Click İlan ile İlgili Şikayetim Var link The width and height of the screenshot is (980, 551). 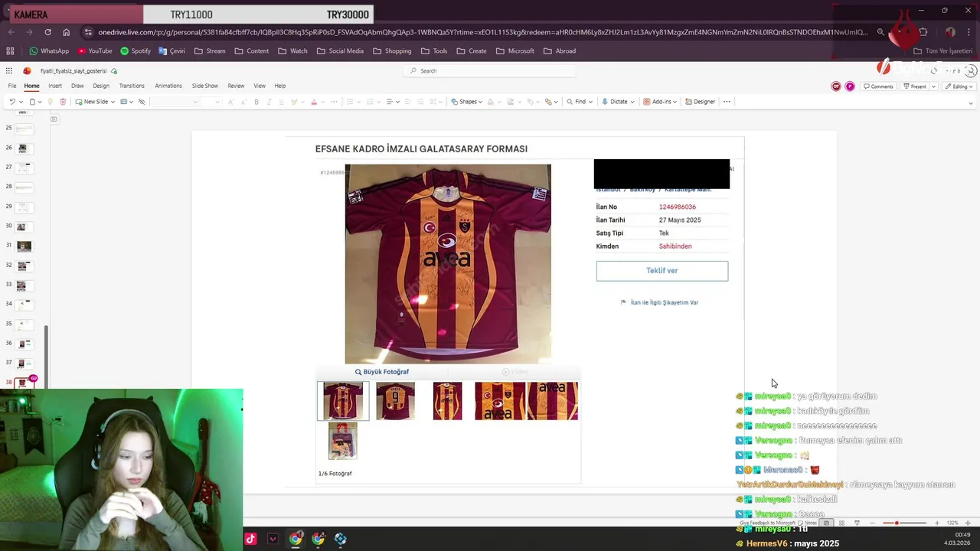coord(659,302)
